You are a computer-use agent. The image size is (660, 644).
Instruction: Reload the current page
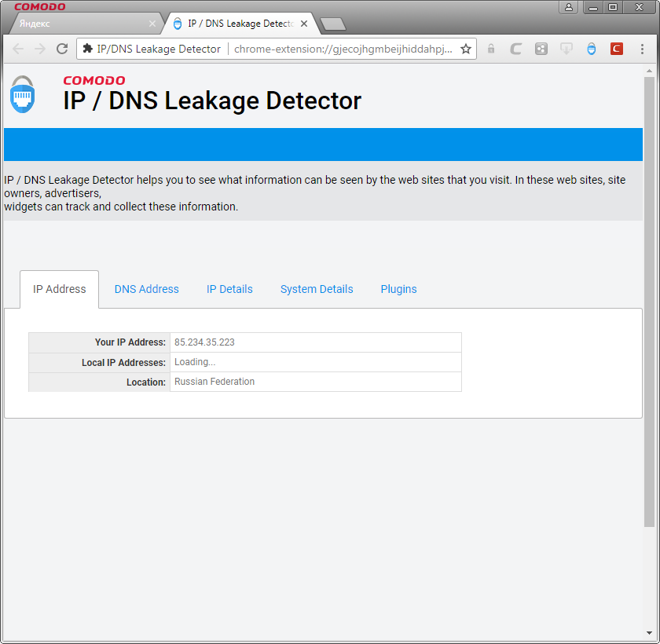coord(62,49)
